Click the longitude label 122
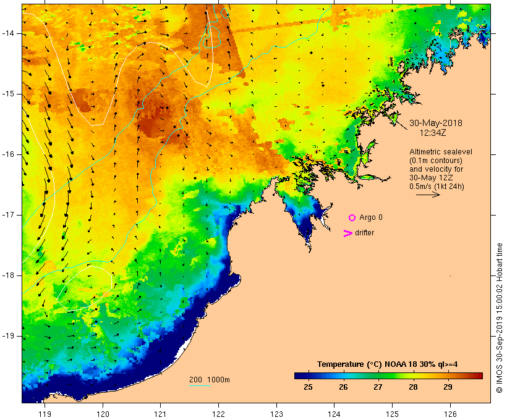507x420 pixels. click(x=219, y=414)
